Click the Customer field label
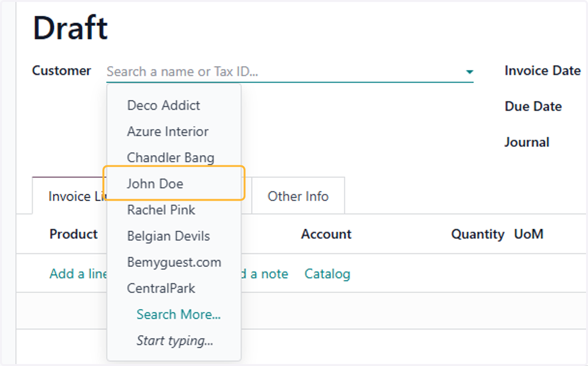 click(62, 71)
